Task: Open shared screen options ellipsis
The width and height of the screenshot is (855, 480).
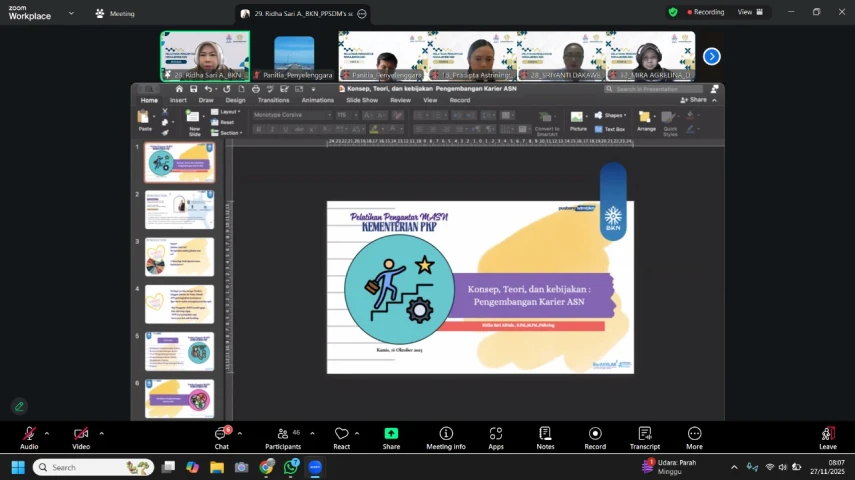Action: [x=362, y=14]
